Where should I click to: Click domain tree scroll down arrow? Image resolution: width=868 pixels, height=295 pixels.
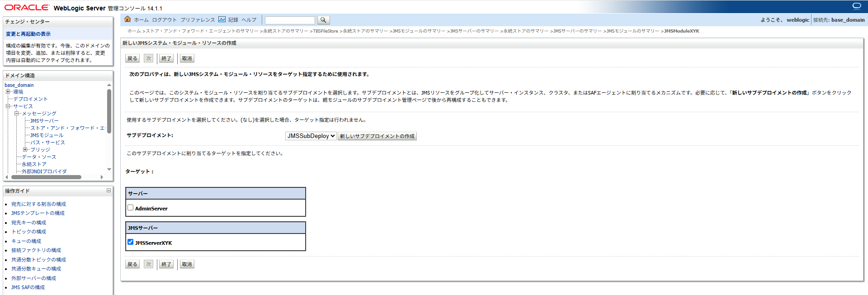click(x=109, y=169)
